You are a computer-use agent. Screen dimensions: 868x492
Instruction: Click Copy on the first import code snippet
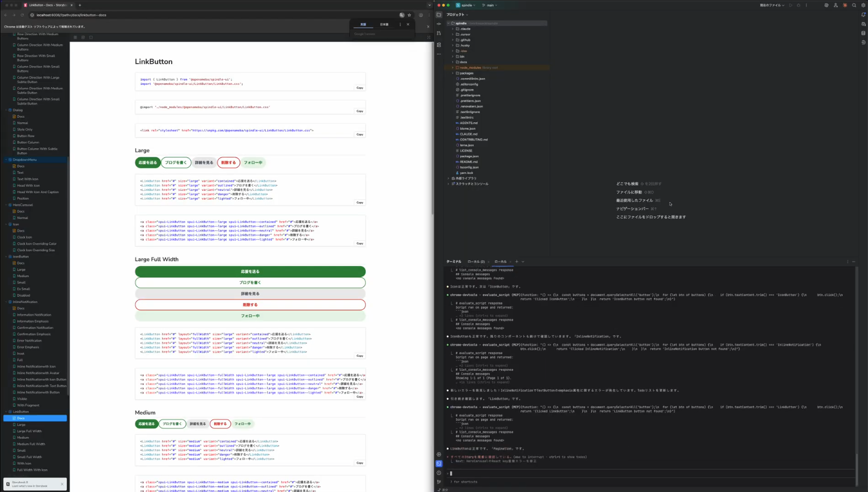(x=360, y=87)
